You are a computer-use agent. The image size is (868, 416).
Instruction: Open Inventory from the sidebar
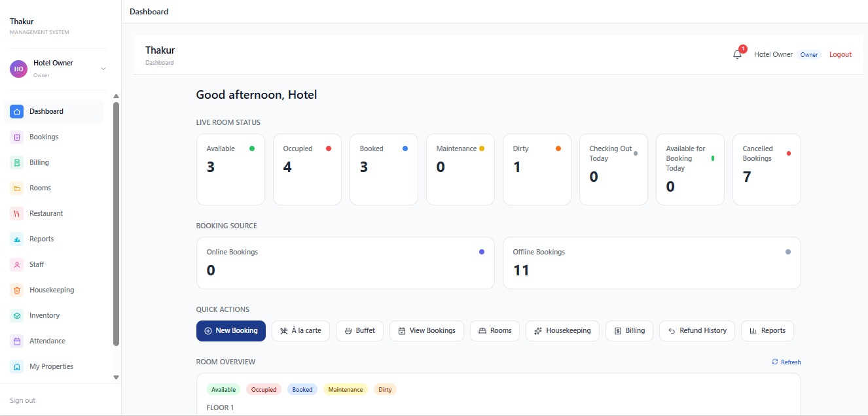(x=54, y=316)
